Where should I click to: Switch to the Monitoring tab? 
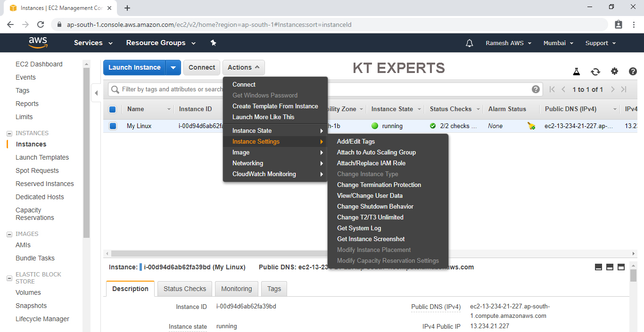pyautogui.click(x=237, y=289)
